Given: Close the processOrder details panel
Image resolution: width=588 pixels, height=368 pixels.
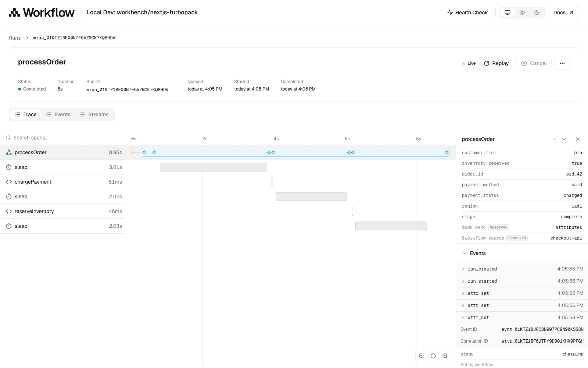Looking at the screenshot, I should click(x=578, y=139).
